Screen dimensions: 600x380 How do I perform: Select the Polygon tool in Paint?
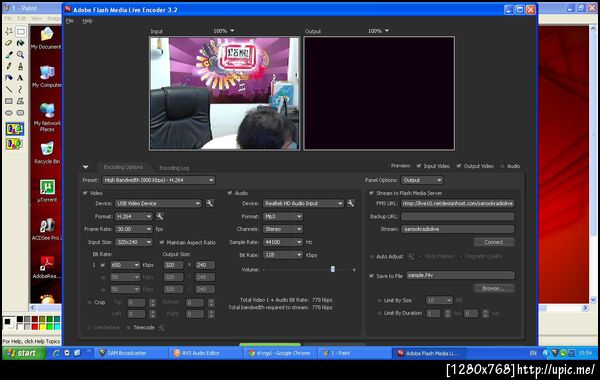21,101
